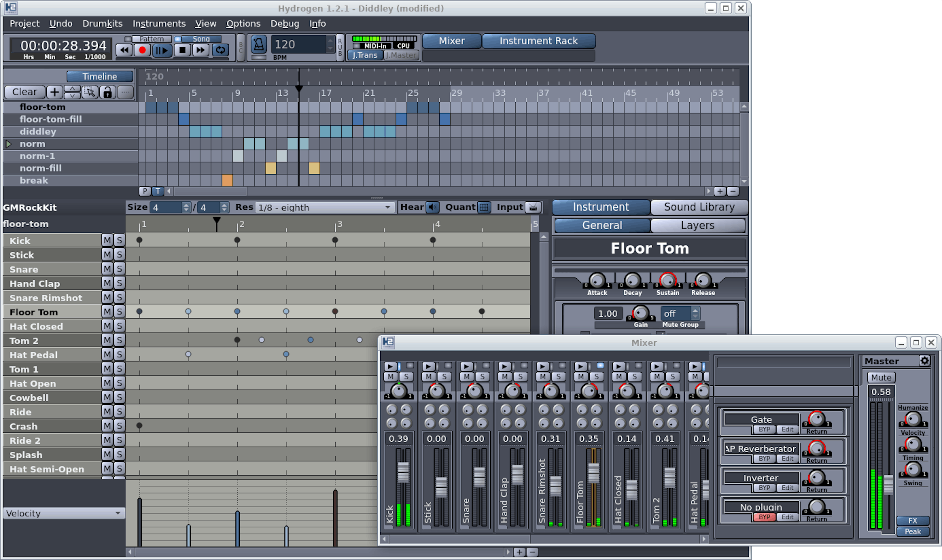The height and width of the screenshot is (560, 942).
Task: Adjust pattern Size denominator stepper
Action: (x=224, y=207)
